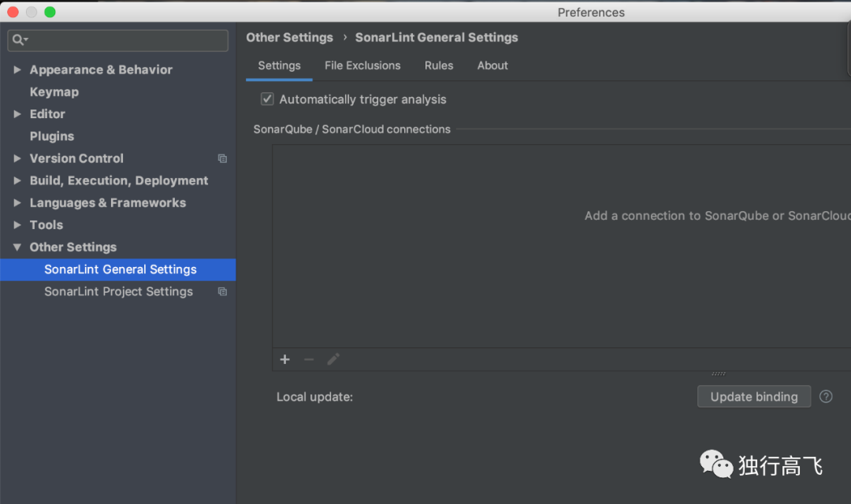Click the preferences search field
This screenshot has height=504, width=851.
[x=117, y=41]
